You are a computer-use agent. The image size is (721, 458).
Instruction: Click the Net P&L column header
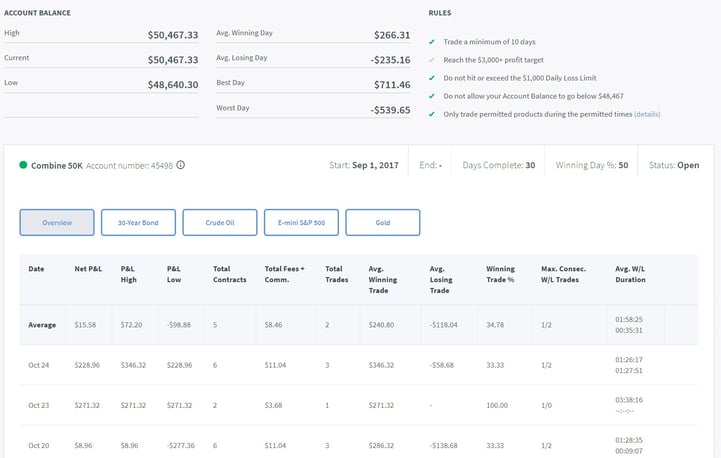(88, 268)
